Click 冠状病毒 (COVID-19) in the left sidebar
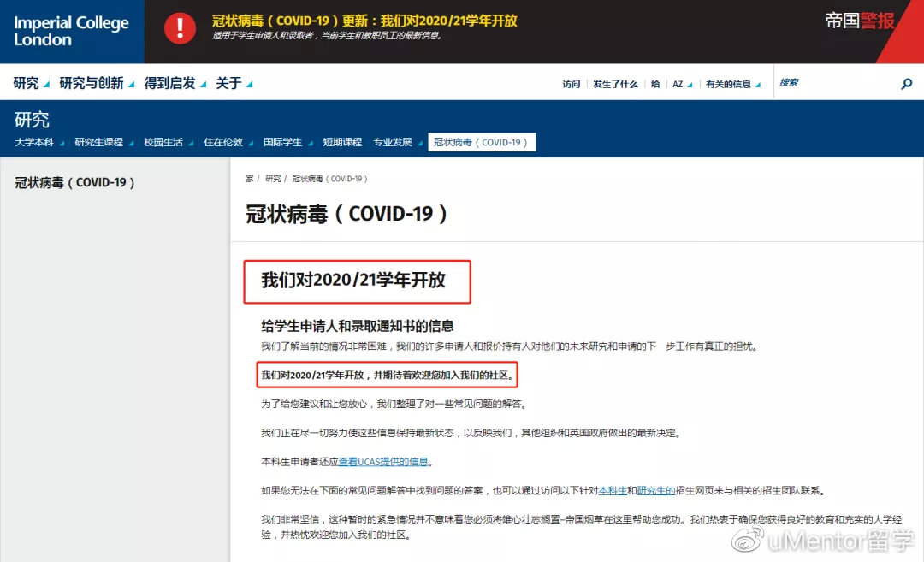This screenshot has height=562, width=924. coord(74,182)
